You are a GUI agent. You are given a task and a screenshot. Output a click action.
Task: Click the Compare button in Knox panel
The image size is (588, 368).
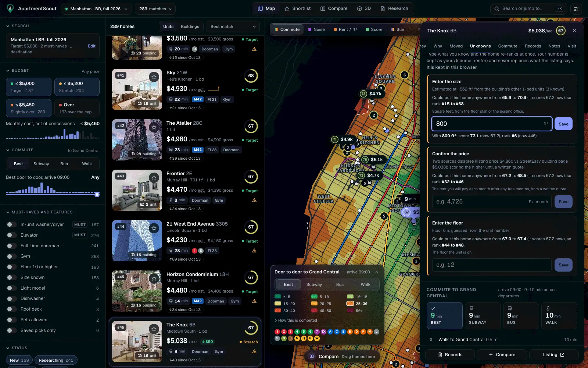tap(502, 355)
